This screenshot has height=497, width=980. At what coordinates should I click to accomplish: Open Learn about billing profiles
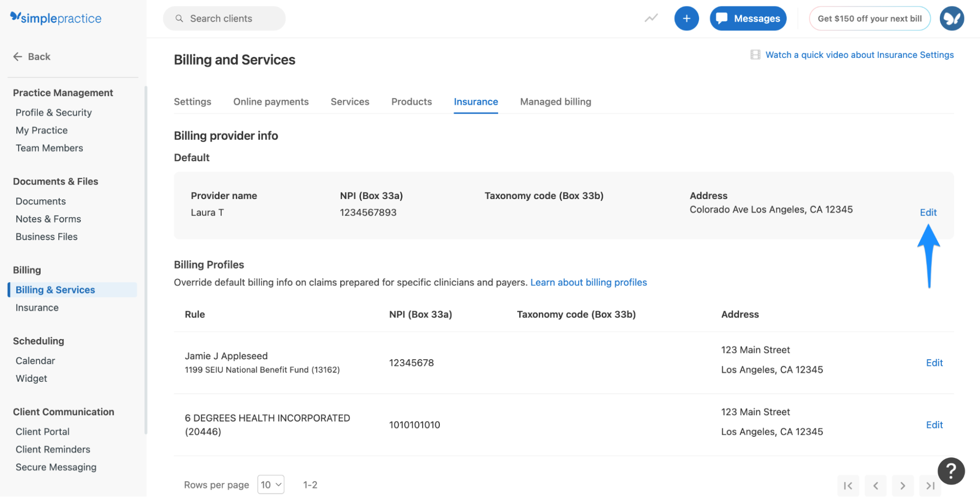click(x=588, y=282)
